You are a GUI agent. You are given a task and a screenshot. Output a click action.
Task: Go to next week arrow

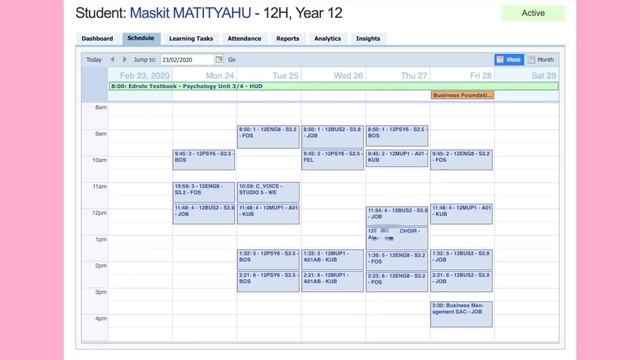(124, 60)
